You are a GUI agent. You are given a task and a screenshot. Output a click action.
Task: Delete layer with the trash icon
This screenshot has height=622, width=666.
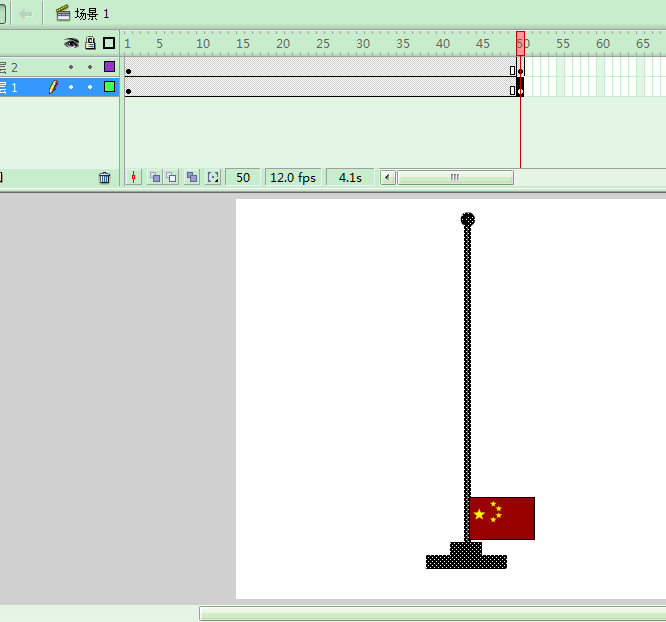coord(104,177)
